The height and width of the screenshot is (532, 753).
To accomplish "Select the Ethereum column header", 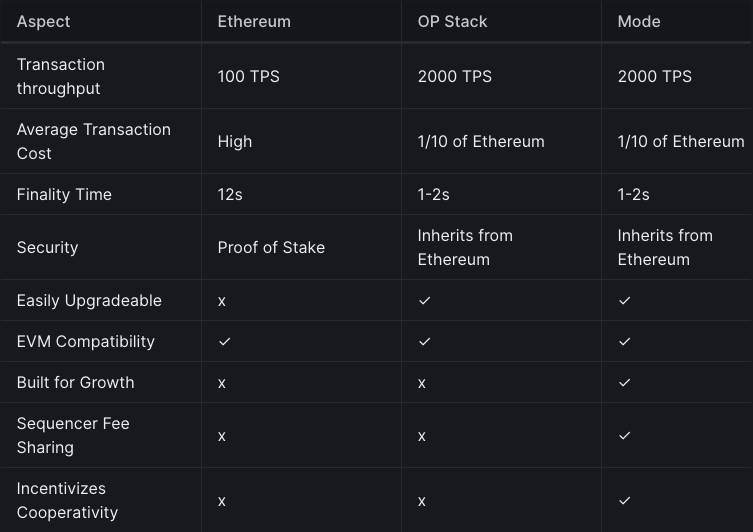I will (x=254, y=22).
